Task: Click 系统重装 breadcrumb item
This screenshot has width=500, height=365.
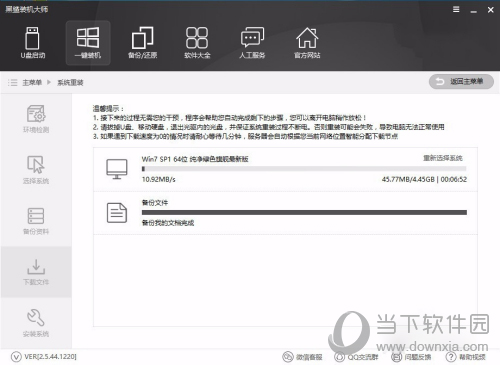Action: click(70, 83)
